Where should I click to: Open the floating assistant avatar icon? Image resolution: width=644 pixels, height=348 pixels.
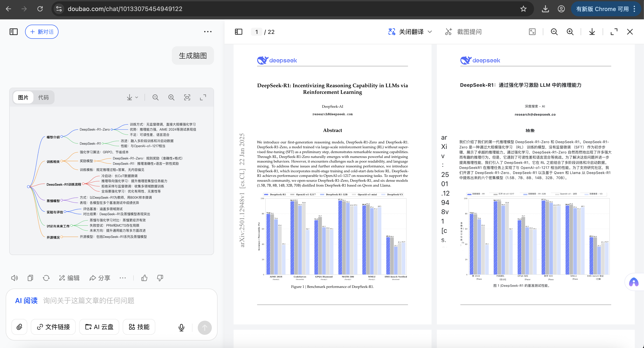[634, 282]
